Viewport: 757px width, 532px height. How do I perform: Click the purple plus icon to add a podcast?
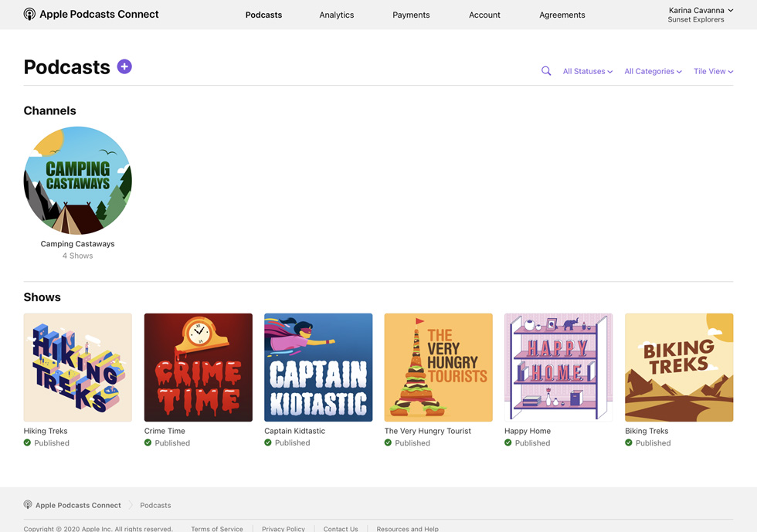point(124,67)
